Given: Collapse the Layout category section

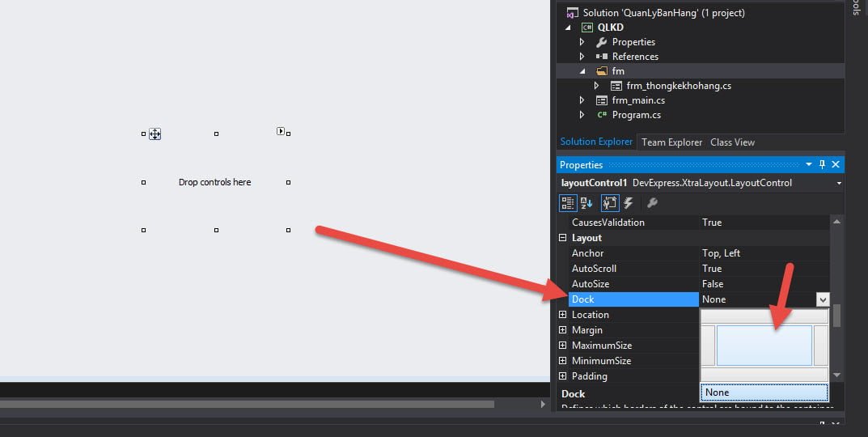Looking at the screenshot, I should [x=563, y=238].
